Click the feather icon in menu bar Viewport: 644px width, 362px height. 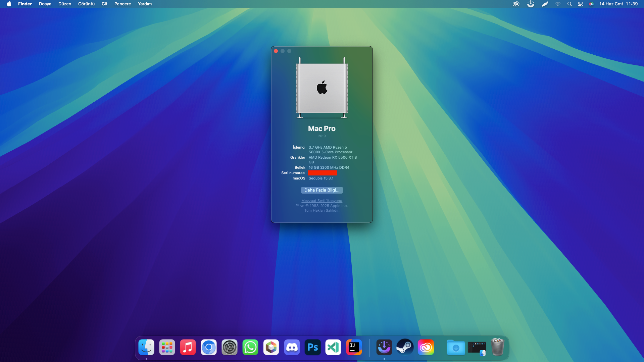click(545, 4)
